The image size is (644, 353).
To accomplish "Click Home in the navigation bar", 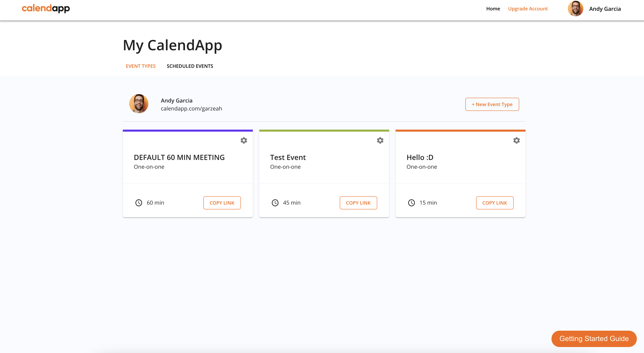I will pos(493,9).
